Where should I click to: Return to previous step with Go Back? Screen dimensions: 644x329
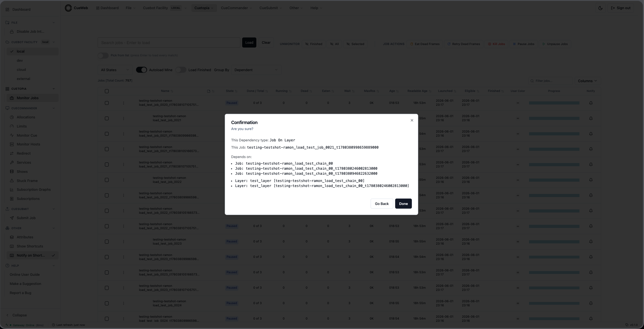[382, 204]
